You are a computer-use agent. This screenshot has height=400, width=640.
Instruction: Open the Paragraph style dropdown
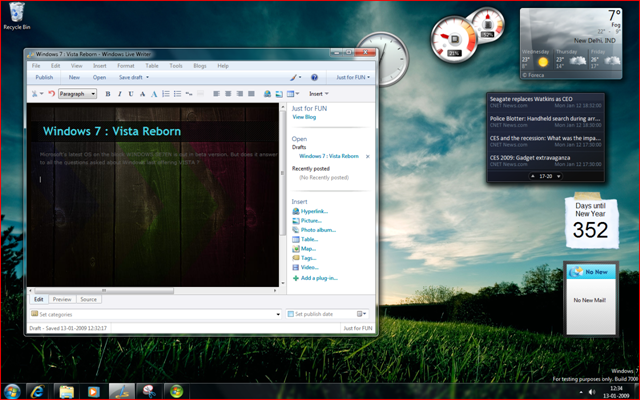[x=78, y=94]
